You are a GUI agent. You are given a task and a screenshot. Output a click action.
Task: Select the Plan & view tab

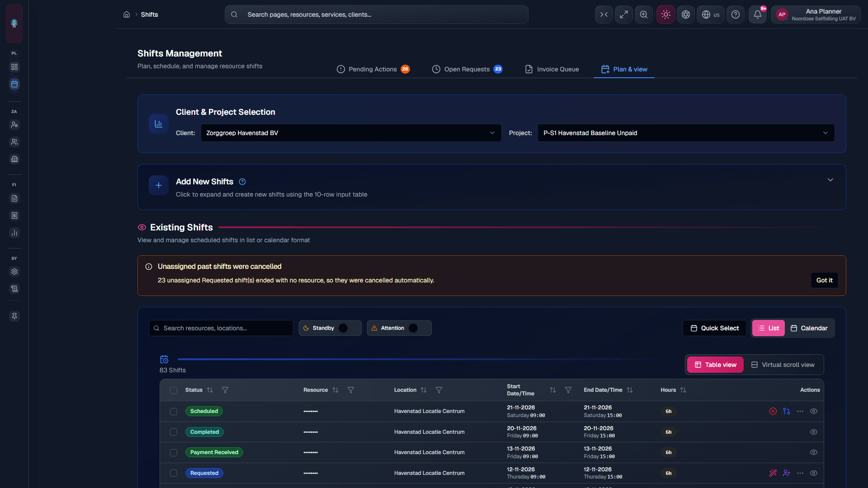(x=624, y=69)
